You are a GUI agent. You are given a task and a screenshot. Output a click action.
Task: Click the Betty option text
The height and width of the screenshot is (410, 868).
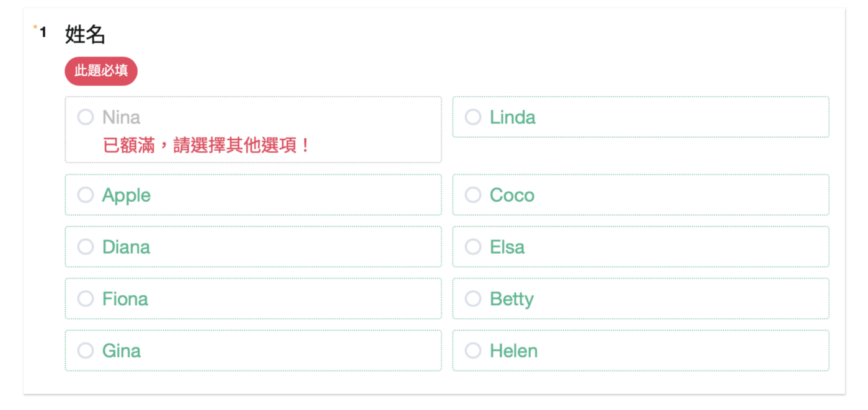tap(511, 299)
